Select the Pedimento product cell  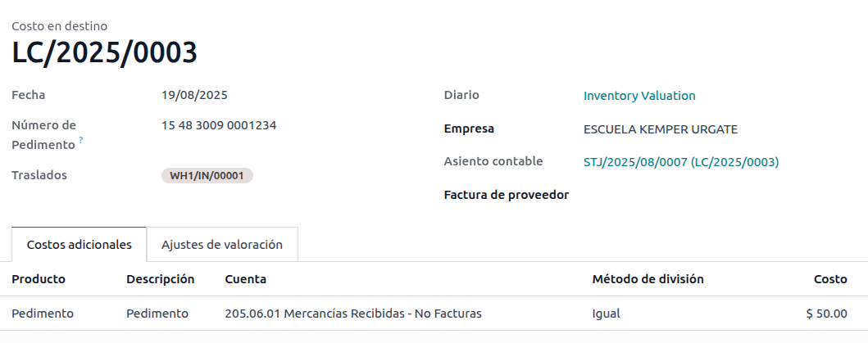coord(43,314)
